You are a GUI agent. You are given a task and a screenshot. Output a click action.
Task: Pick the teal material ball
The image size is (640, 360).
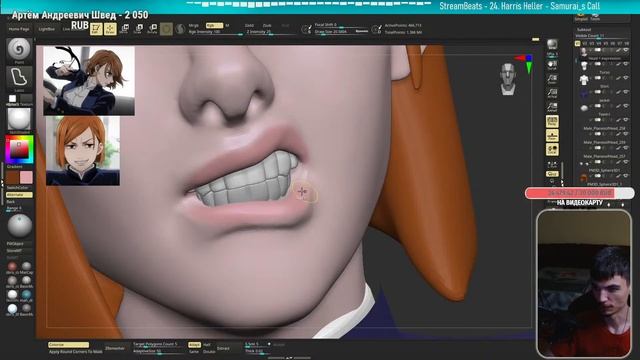pos(27,294)
